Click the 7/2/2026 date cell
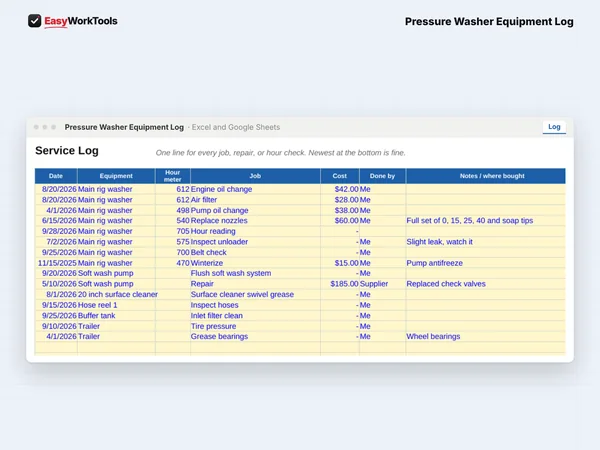600x450 pixels. (56, 242)
